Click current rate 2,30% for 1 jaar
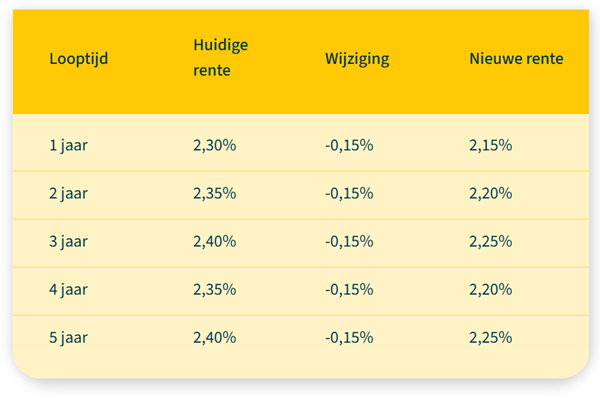The width and height of the screenshot is (600, 397). click(x=215, y=145)
